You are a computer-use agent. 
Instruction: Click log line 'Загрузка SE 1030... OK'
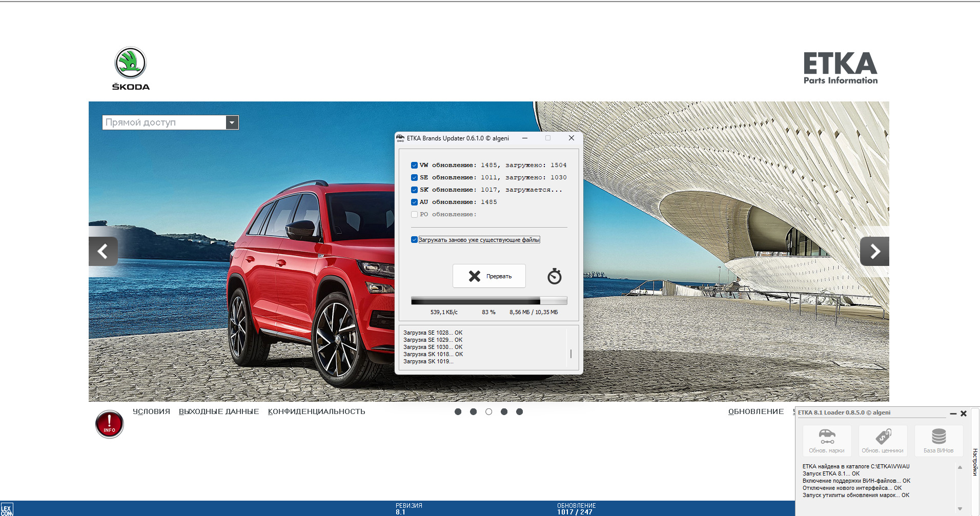point(433,347)
